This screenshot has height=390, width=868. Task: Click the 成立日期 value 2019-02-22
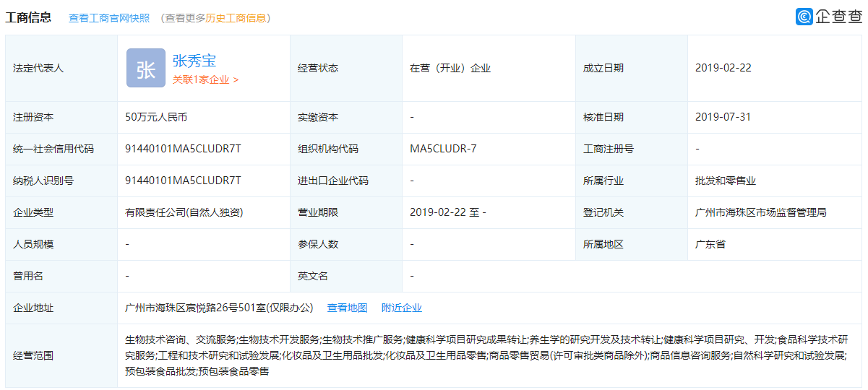click(x=723, y=68)
